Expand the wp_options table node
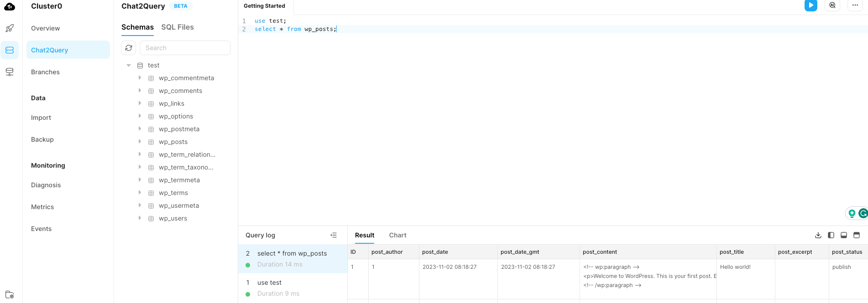Screen dimensions: 868x303 140,116
